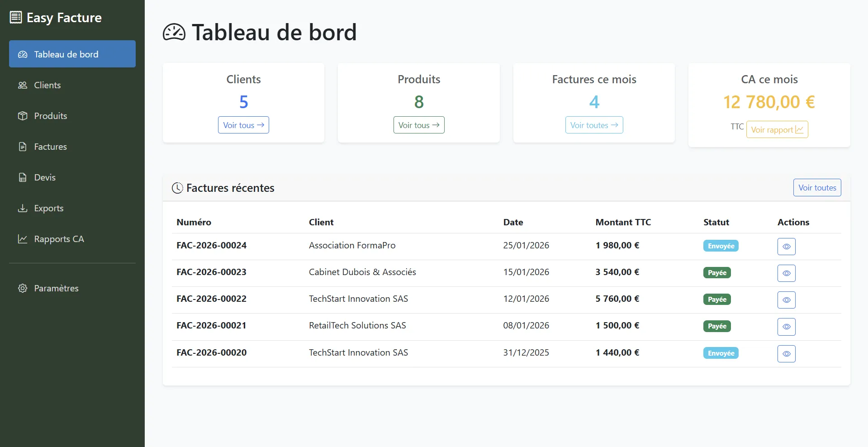The width and height of the screenshot is (868, 447).
Task: Open the Produits section via its box icon
Action: tap(23, 116)
